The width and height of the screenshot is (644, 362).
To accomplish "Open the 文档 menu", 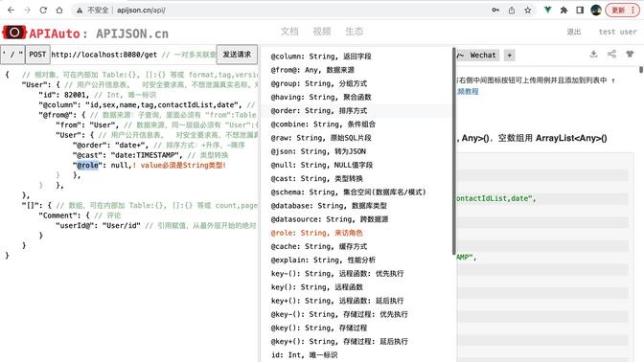I will tap(289, 32).
